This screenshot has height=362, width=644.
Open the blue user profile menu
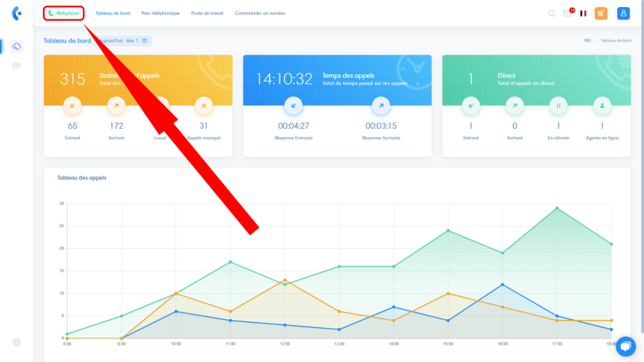click(623, 13)
